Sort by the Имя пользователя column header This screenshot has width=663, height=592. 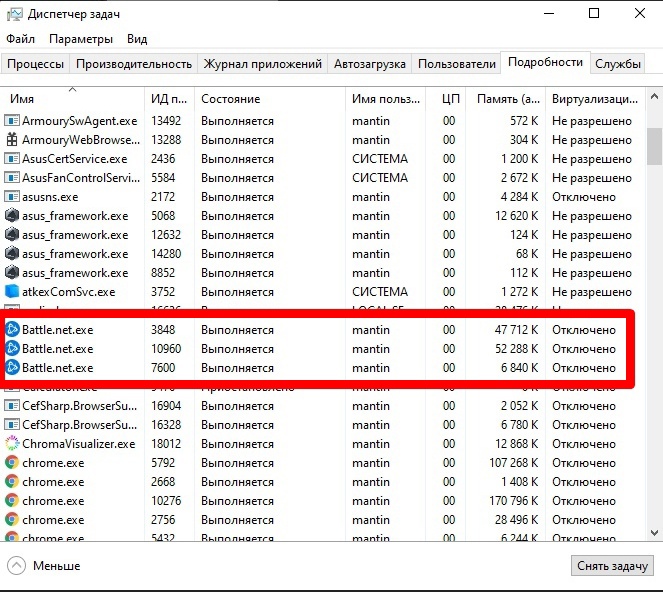(x=386, y=99)
